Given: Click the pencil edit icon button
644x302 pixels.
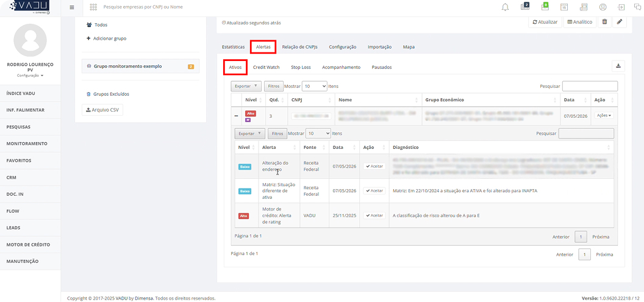Looking at the screenshot, I should [620, 22].
